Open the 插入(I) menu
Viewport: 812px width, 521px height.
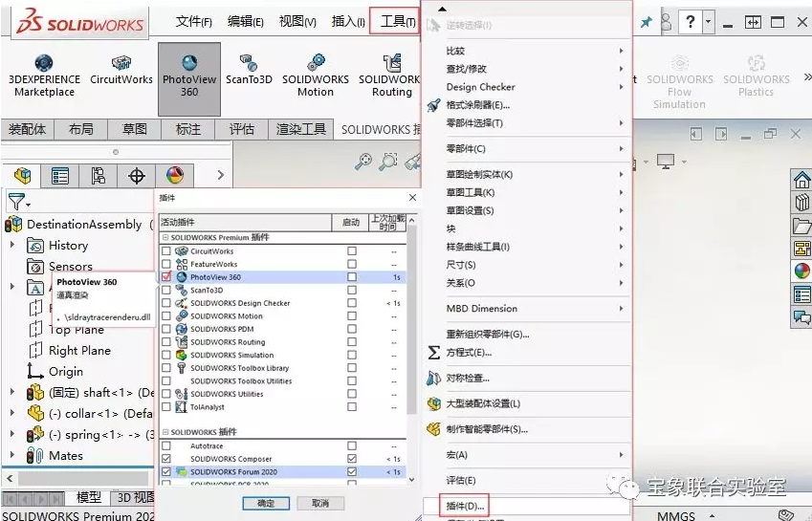click(x=348, y=22)
